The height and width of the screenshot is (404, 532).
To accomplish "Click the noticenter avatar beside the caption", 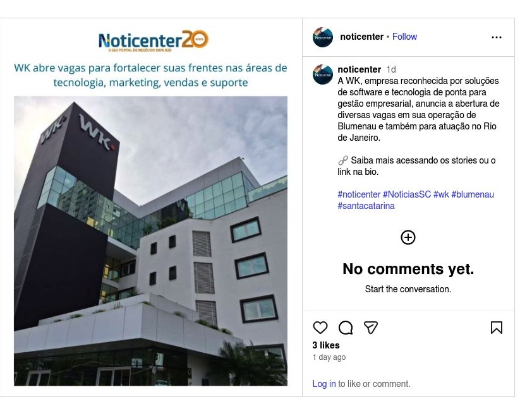I will [323, 74].
